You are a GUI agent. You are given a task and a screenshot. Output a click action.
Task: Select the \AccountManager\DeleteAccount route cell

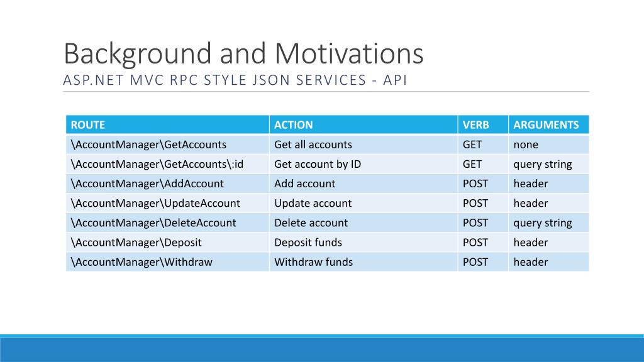[167, 223]
